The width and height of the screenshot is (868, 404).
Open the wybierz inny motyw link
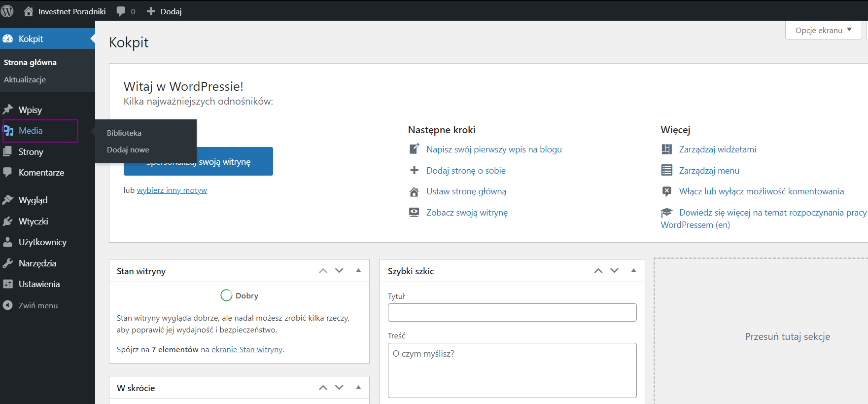click(172, 190)
